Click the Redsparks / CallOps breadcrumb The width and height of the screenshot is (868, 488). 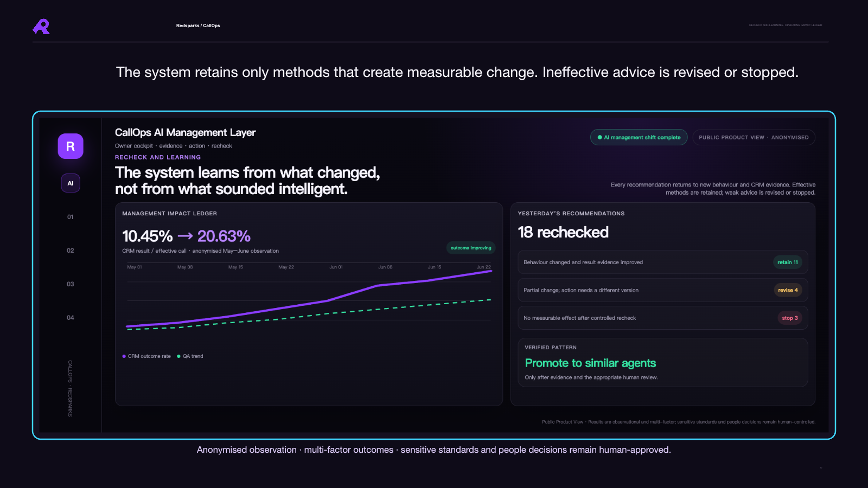tap(198, 25)
